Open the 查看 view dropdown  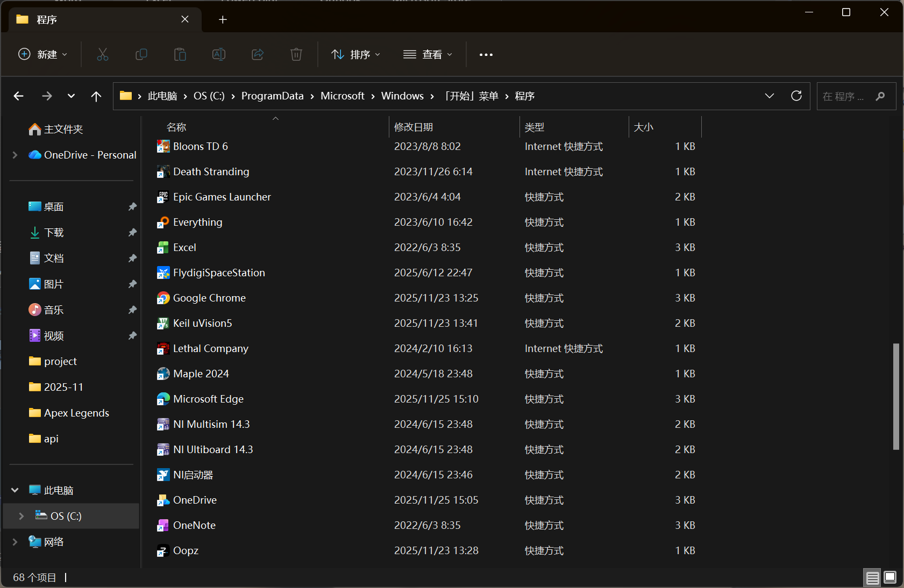click(x=428, y=54)
